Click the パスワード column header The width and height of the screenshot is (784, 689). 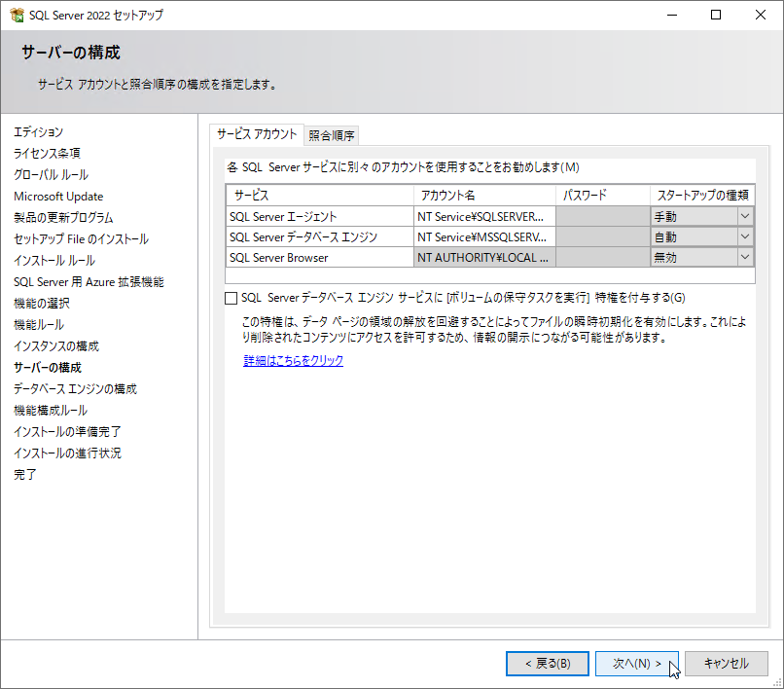coord(603,196)
